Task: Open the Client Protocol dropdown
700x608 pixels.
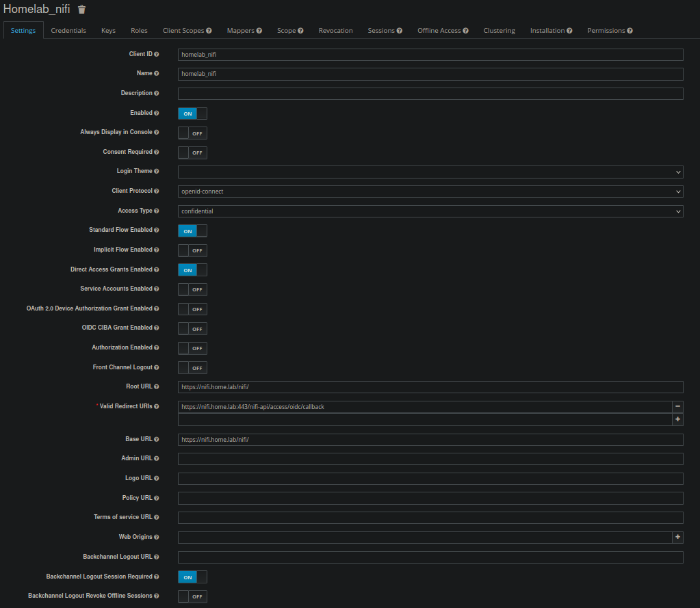Action: (430, 191)
